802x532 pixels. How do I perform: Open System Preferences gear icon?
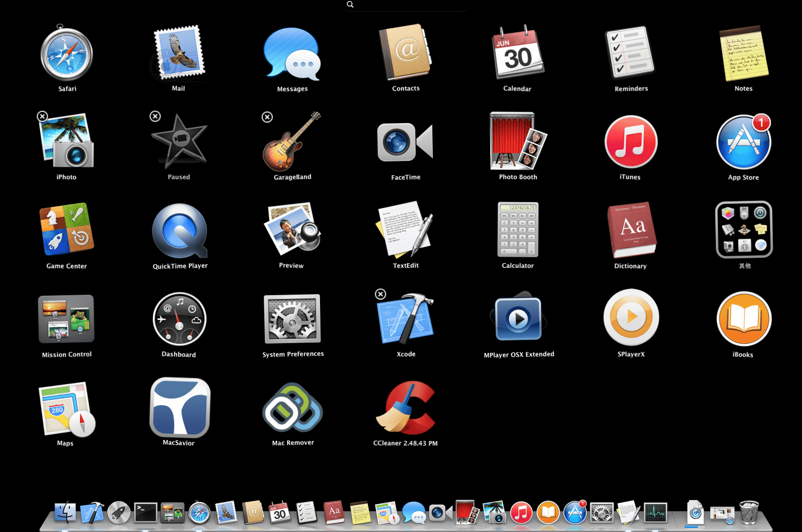click(292, 319)
